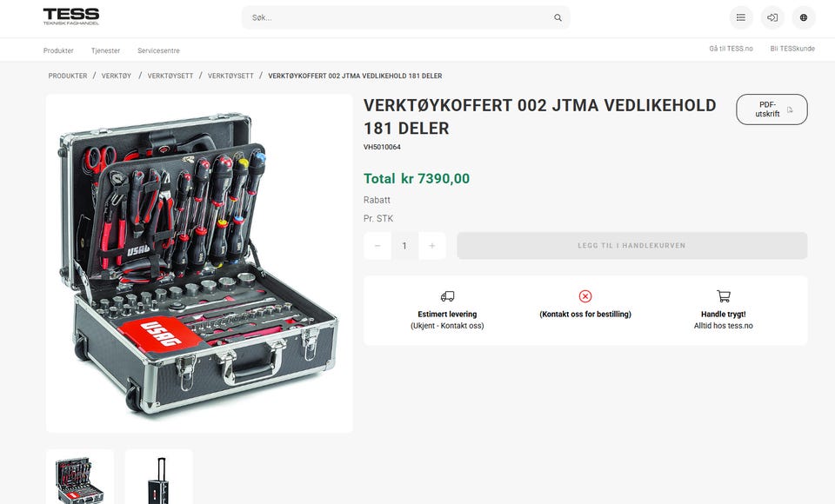835x504 pixels.
Task: Open the globe language selector icon
Action: (804, 17)
